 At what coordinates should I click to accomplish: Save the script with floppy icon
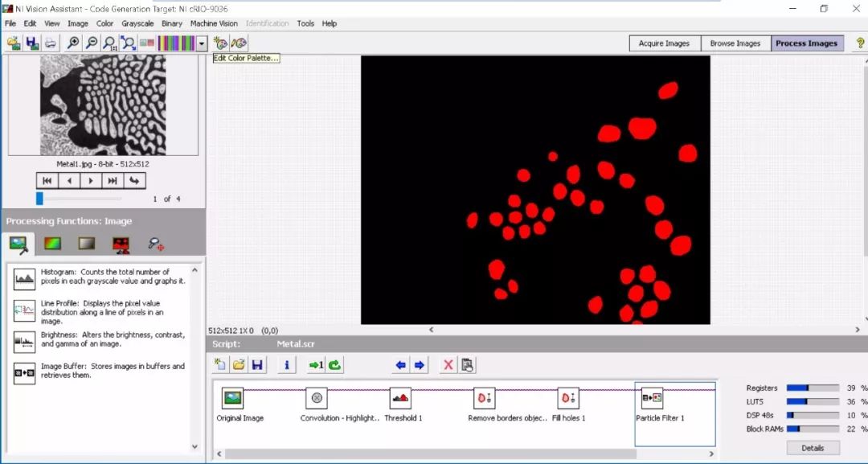[x=257, y=365]
